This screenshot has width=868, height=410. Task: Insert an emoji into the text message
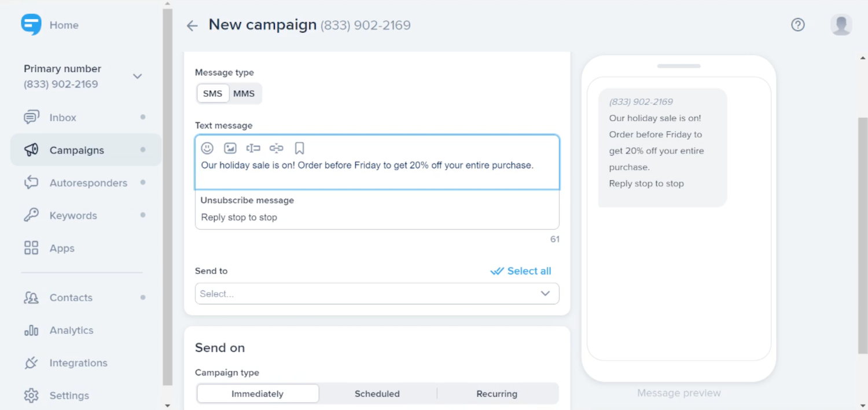pyautogui.click(x=207, y=148)
